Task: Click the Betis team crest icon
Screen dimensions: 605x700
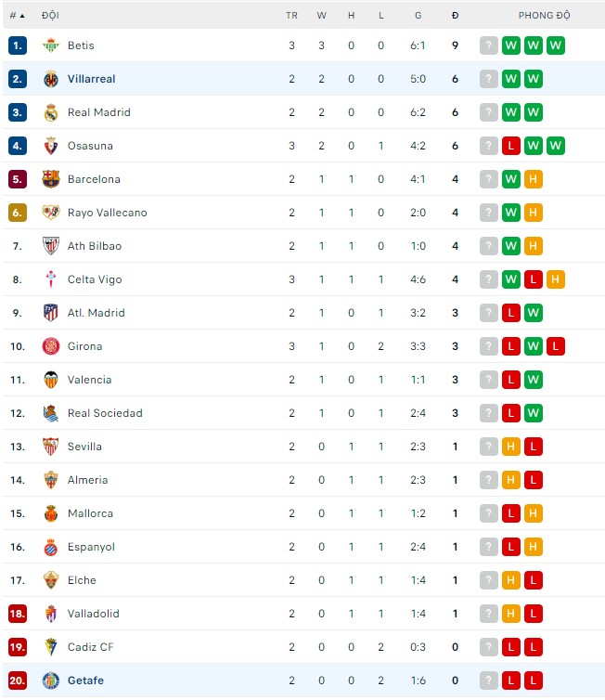Action: pos(50,45)
